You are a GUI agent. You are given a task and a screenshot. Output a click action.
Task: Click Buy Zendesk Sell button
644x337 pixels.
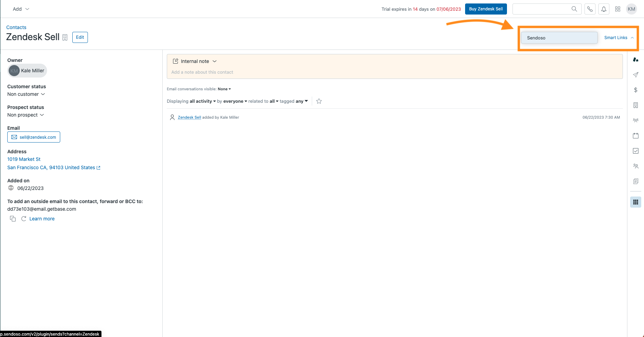(486, 9)
